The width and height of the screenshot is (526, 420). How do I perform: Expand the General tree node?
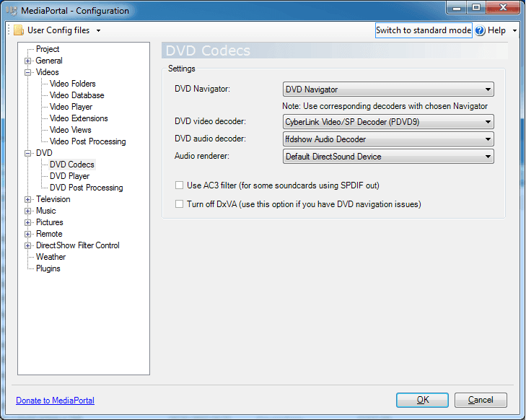(x=28, y=61)
